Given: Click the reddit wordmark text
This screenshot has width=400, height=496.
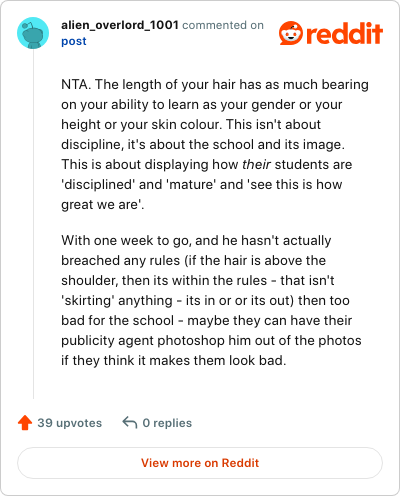Looking at the screenshot, I should (x=344, y=33).
